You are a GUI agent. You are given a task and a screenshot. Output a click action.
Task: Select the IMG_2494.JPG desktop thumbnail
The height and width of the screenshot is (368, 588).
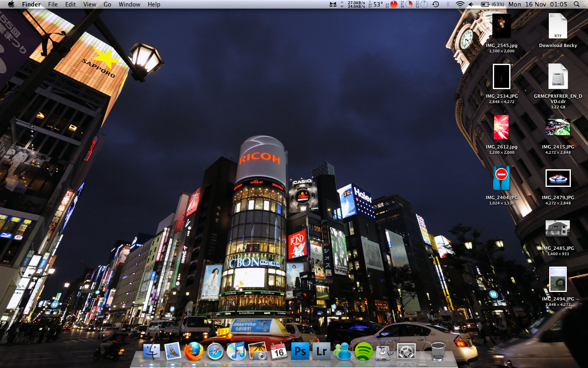tap(558, 279)
